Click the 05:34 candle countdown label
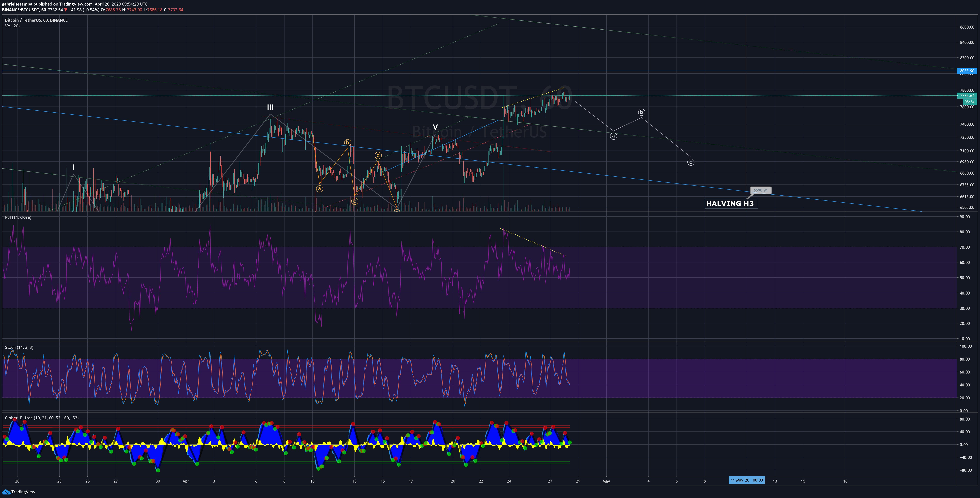Viewport: 980px width, 498px height. [969, 102]
